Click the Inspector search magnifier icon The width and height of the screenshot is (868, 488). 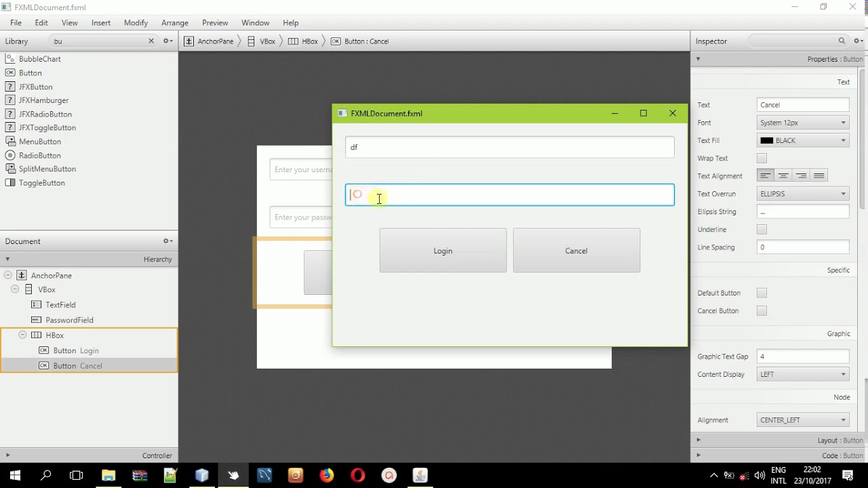coord(842,41)
